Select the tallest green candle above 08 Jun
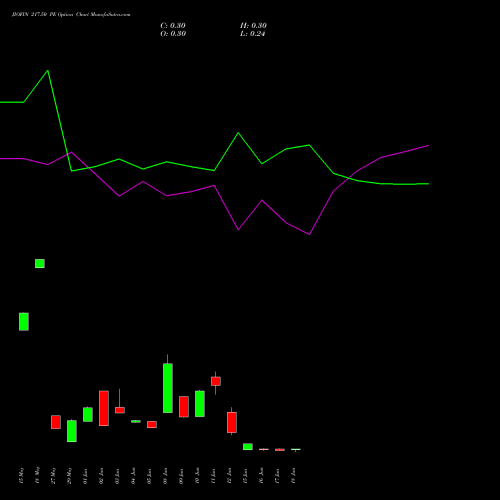This screenshot has height=500, width=500. 168,388
